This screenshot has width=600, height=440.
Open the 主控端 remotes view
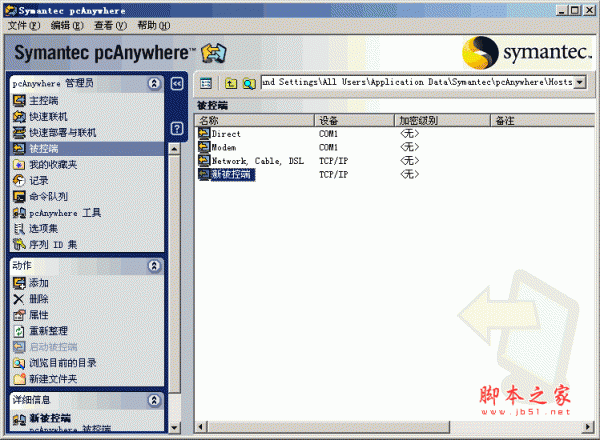click(36, 101)
